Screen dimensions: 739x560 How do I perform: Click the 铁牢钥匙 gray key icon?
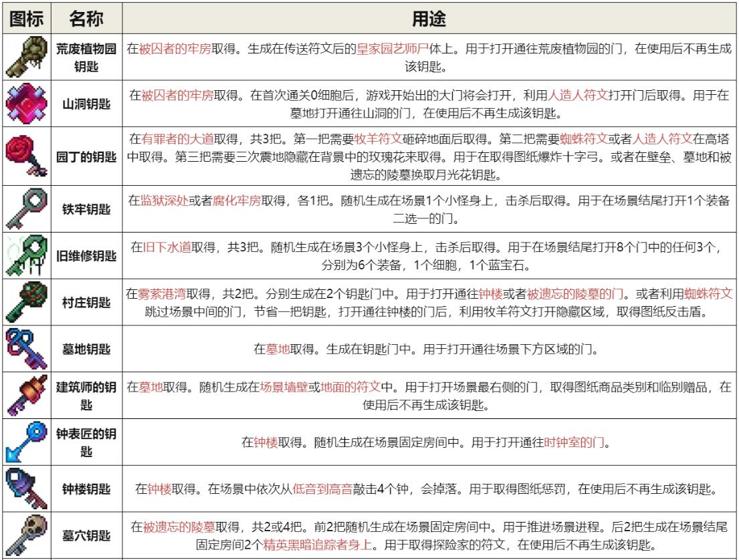(25, 208)
